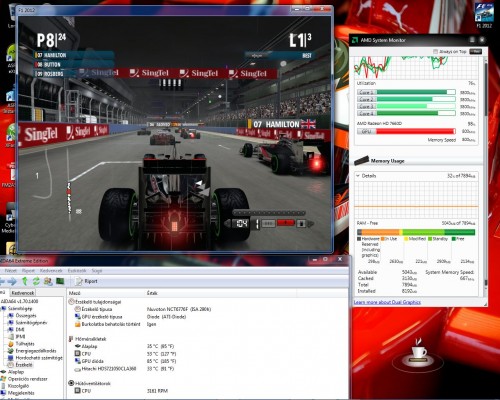Viewport: 500px width, 400px height.
Task: Select Érzékelő in the AIDA64 tree
Action: 24,365
